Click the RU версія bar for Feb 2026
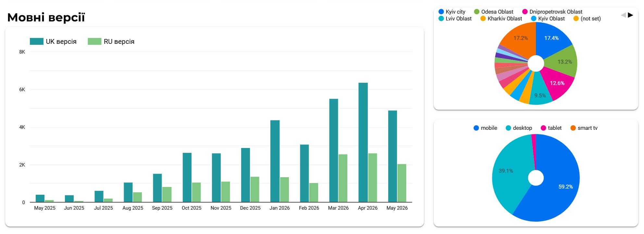The image size is (644, 234). (x=314, y=193)
